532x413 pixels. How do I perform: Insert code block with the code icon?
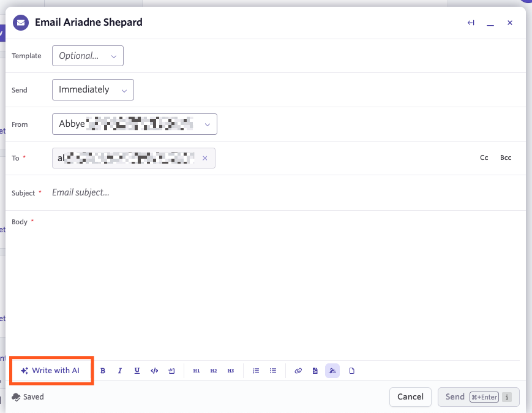tap(154, 371)
